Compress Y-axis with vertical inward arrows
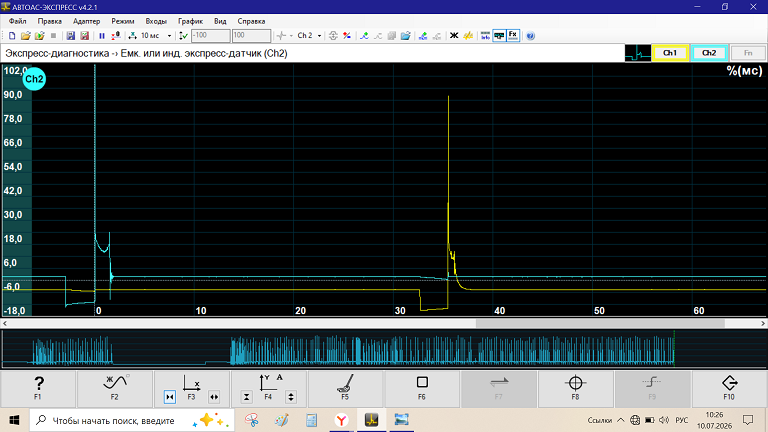768x432 pixels. coord(246,397)
